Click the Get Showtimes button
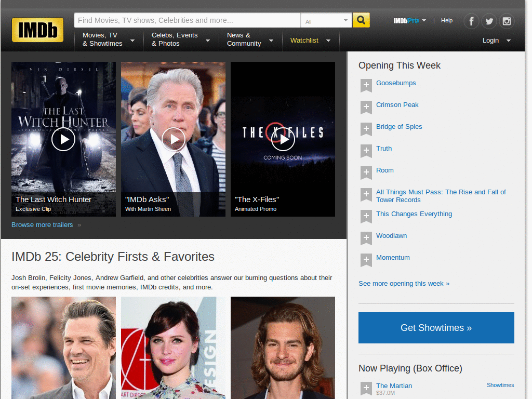This screenshot has width=532, height=399. (436, 328)
